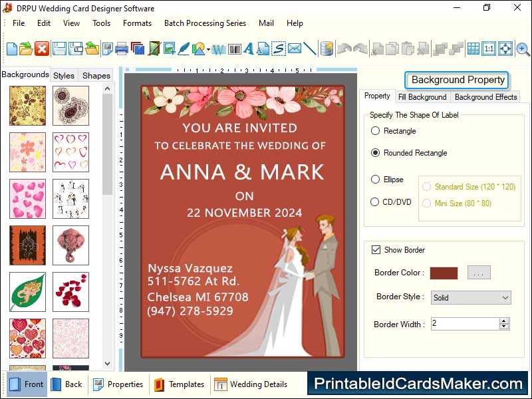This screenshot has height=399, width=532.
Task: Select the Line drawing tool
Action: (x=310, y=49)
